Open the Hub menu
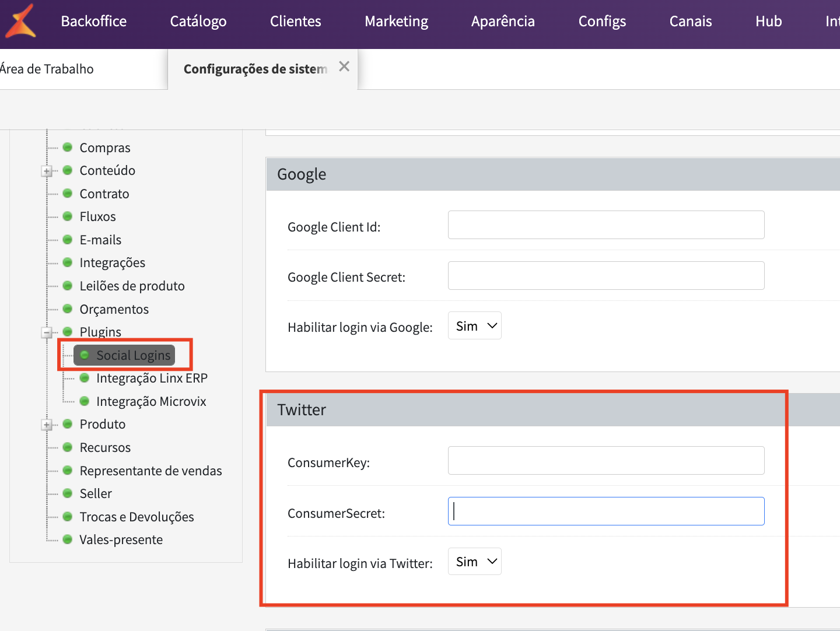Viewport: 840px width, 631px height. [x=769, y=21]
